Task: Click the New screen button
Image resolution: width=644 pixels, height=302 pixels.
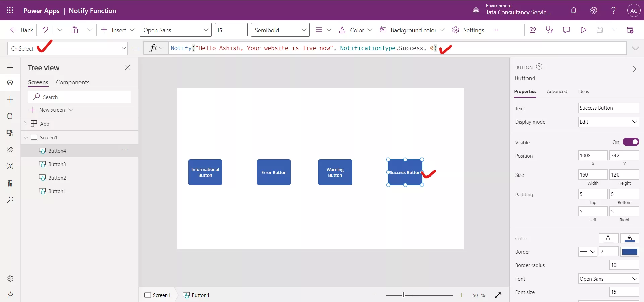Action: [x=51, y=110]
